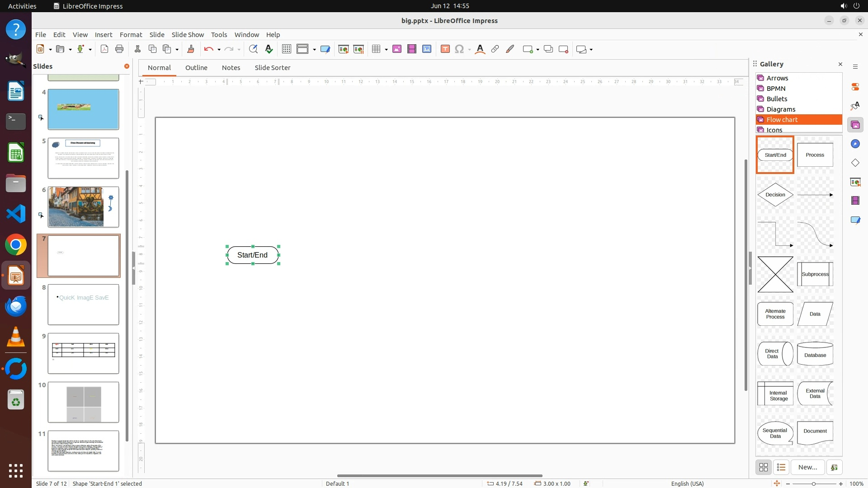Switch the Gallery to Detailed View
The width and height of the screenshot is (868, 488).
point(781,467)
